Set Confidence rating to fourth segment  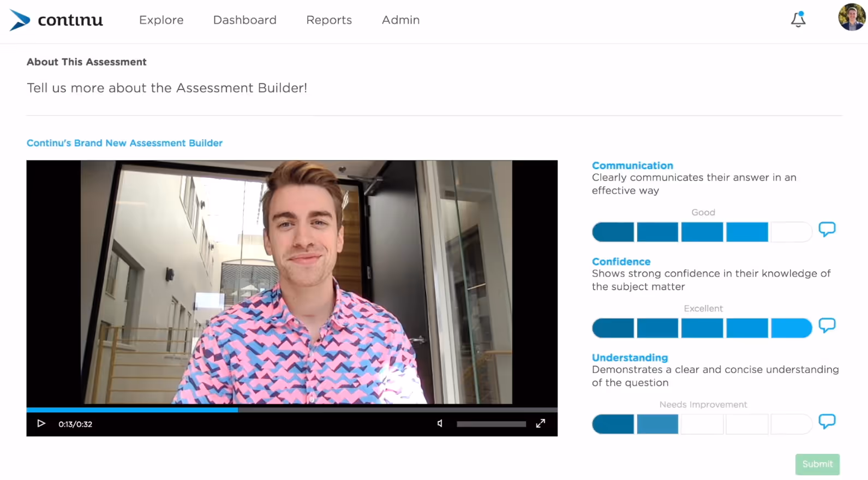click(747, 328)
